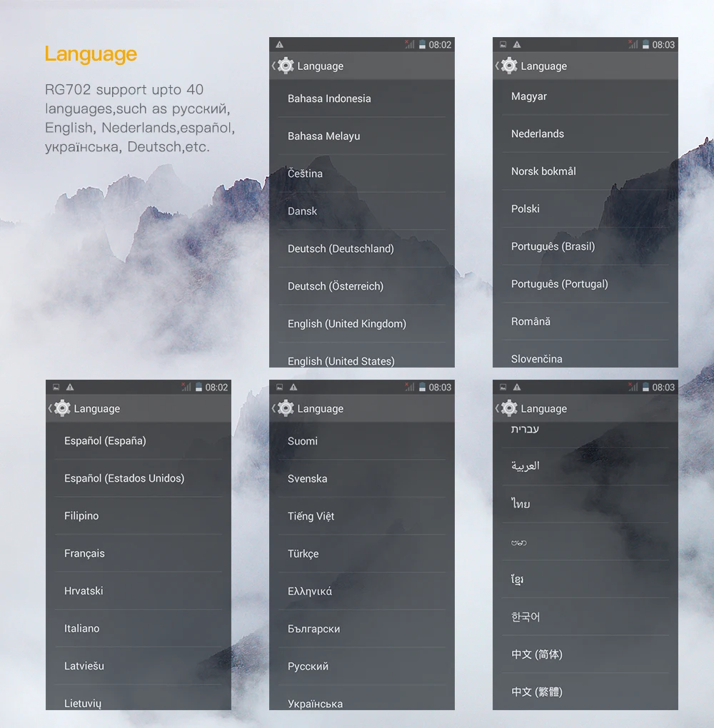
Task: Tap the picture notification icon in the Español screen status bar
Action: (56, 388)
